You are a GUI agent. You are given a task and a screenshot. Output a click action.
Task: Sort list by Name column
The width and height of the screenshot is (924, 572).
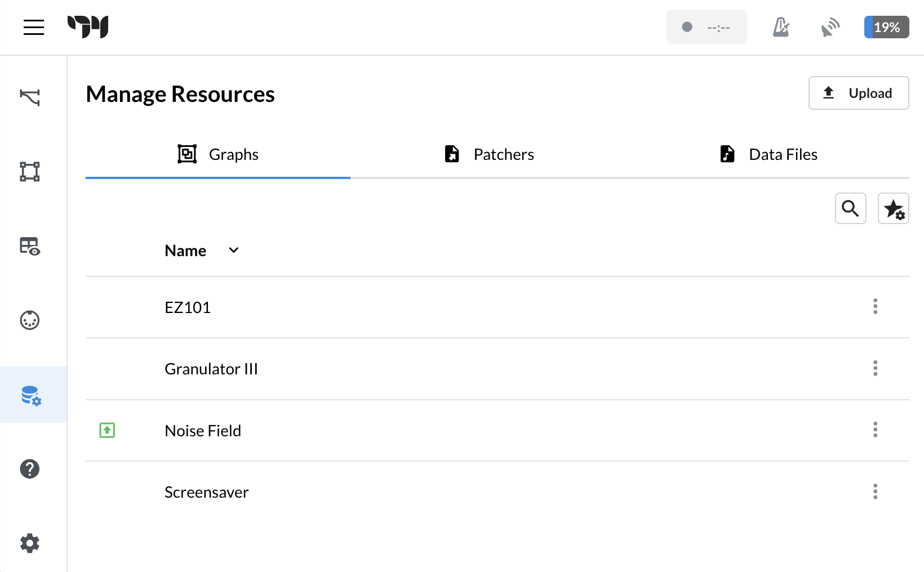coord(202,251)
